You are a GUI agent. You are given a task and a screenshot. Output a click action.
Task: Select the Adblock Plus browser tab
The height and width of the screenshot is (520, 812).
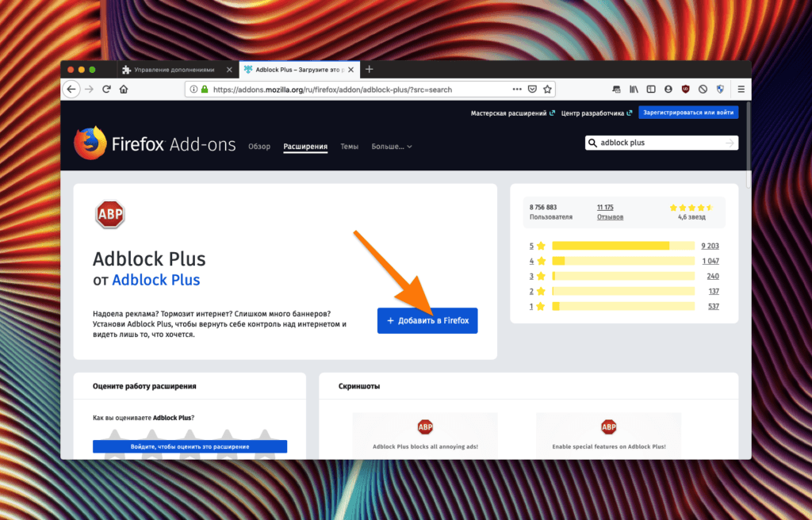tap(299, 70)
